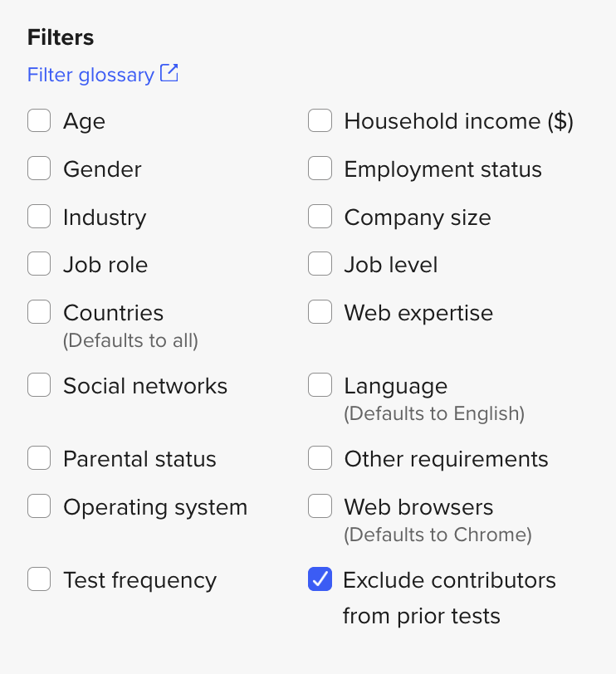Screen dimensions: 616x674
Task: Open the Filter glossary link
Action: click(90, 75)
